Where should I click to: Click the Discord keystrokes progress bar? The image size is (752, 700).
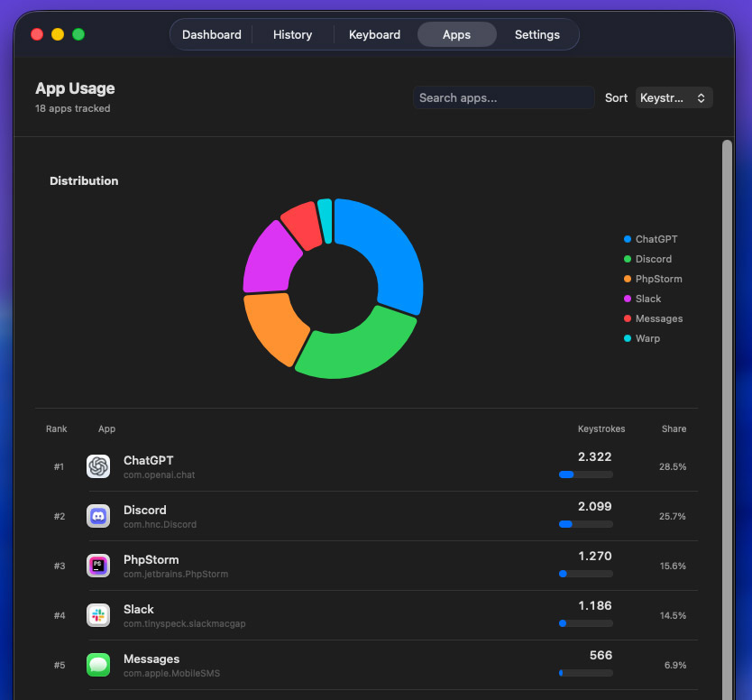click(585, 524)
